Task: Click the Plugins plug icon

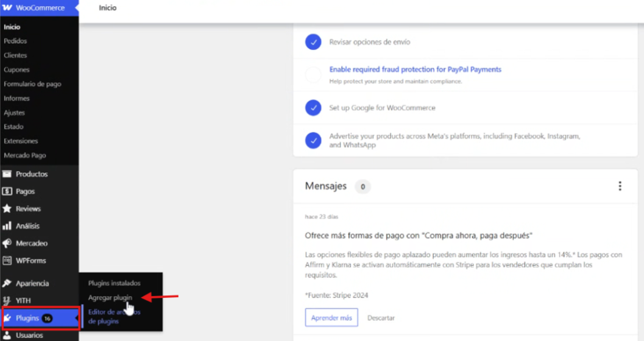Action: pos(8,318)
